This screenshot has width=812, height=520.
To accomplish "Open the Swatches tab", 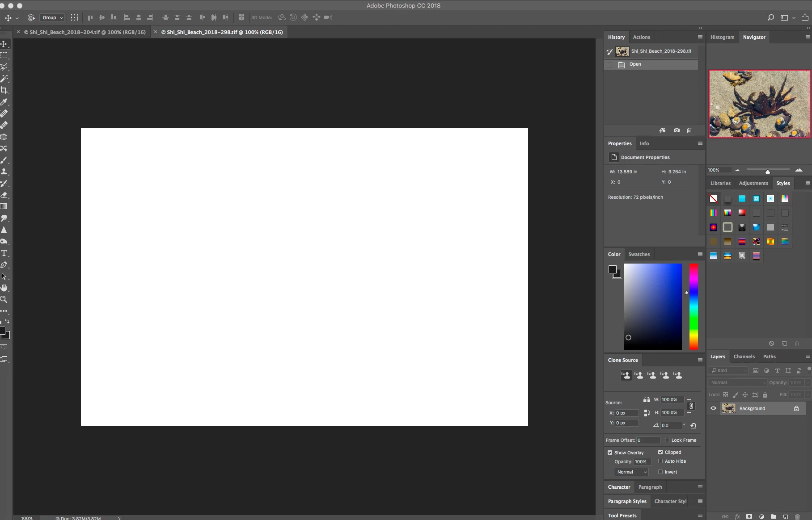I will (639, 254).
